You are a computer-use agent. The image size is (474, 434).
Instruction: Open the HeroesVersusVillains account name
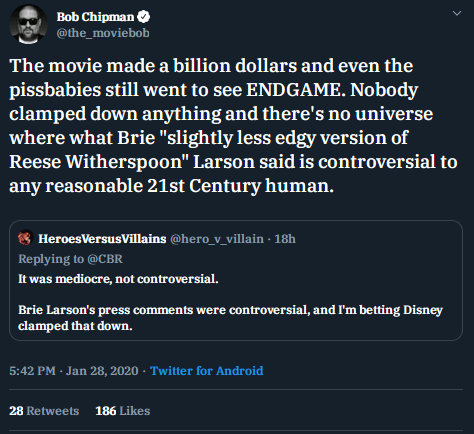click(102, 239)
